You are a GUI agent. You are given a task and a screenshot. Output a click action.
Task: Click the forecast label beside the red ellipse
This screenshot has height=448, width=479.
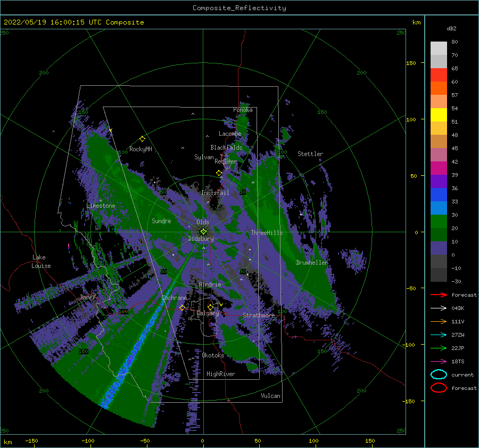(464, 388)
